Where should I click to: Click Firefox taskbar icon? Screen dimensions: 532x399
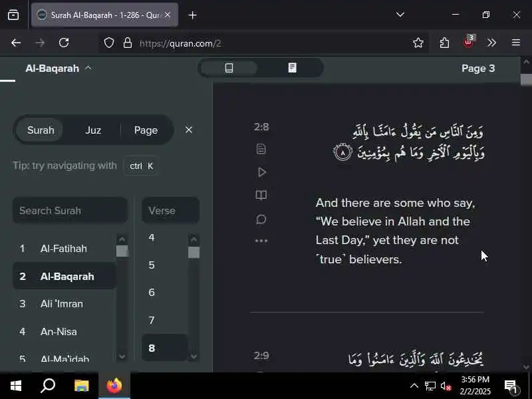[114, 386]
